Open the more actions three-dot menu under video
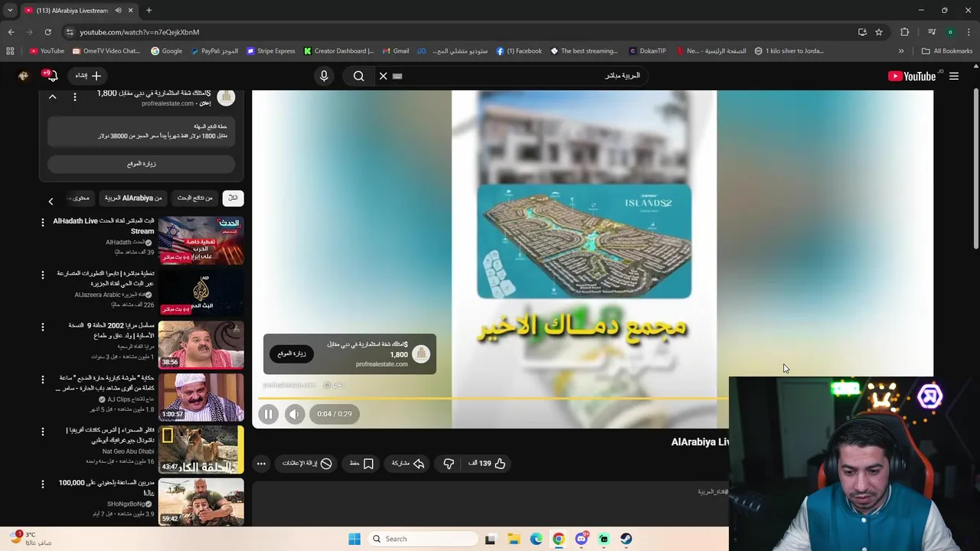This screenshot has width=980, height=551. 261,463
